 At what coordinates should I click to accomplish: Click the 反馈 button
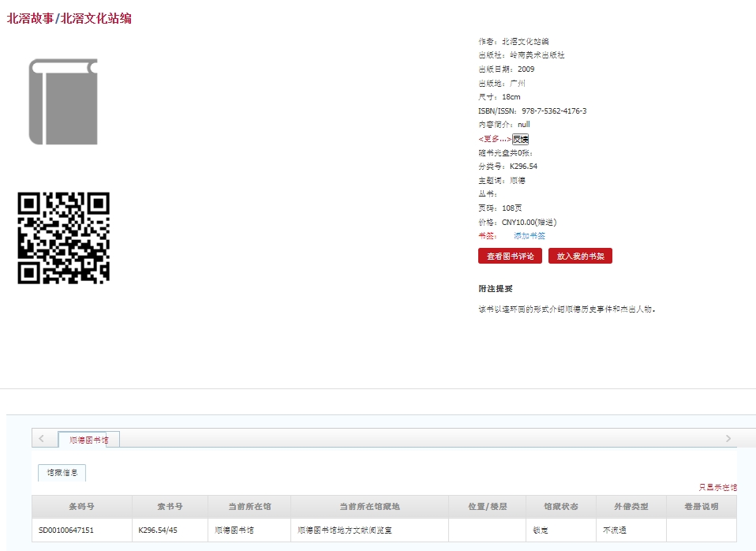520,140
